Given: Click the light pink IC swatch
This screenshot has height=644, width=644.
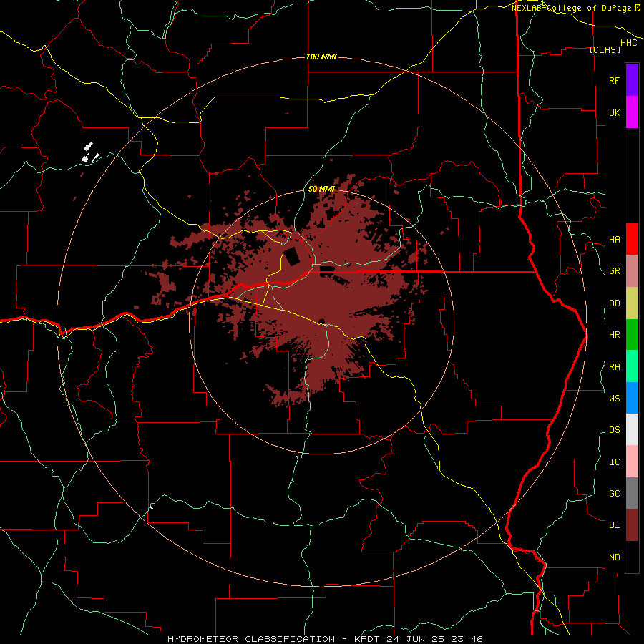Looking at the screenshot, I should [x=632, y=462].
